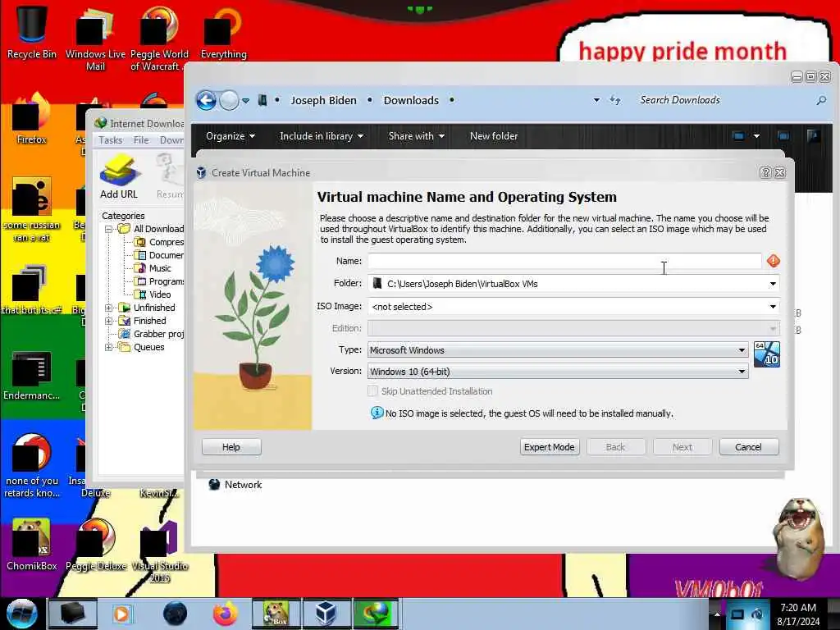Open Internet Download Manager taskbar button
The height and width of the screenshot is (630, 840).
coord(376,614)
